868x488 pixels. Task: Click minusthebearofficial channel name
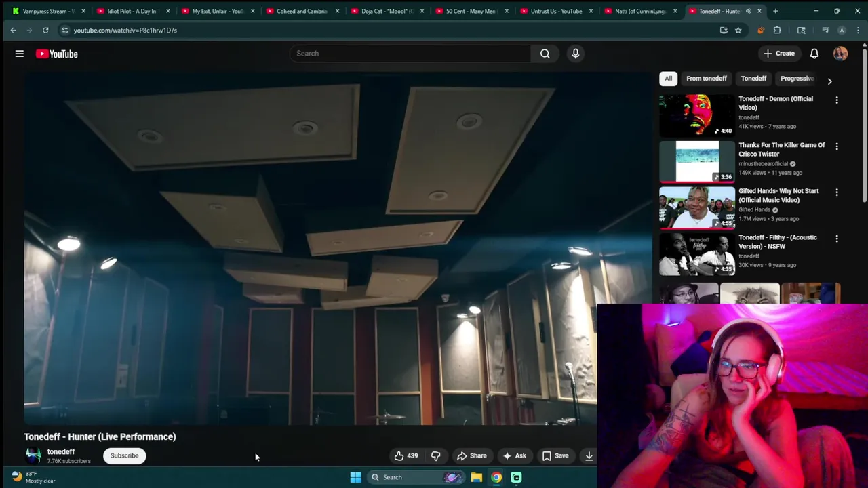[x=763, y=163]
